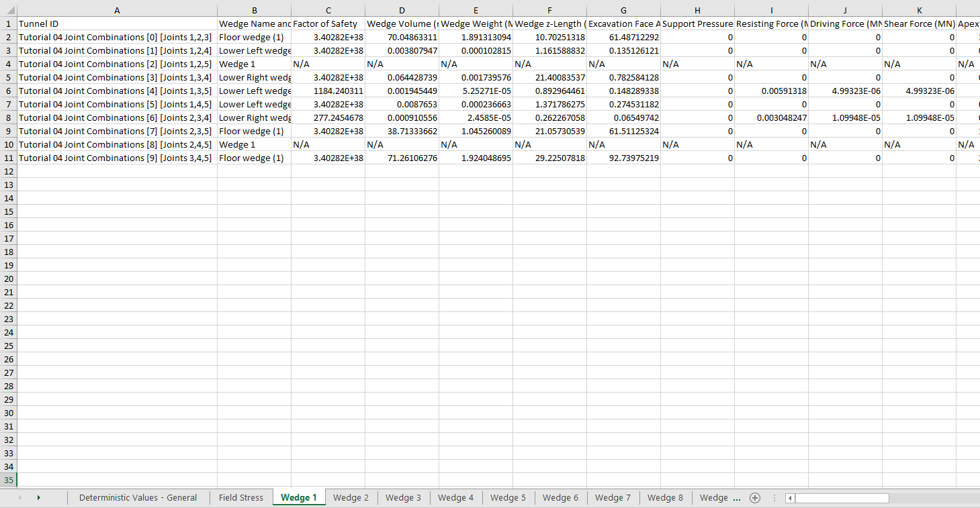
Task: Click the Lower Right wedge cell in row 5
Action: (254, 77)
